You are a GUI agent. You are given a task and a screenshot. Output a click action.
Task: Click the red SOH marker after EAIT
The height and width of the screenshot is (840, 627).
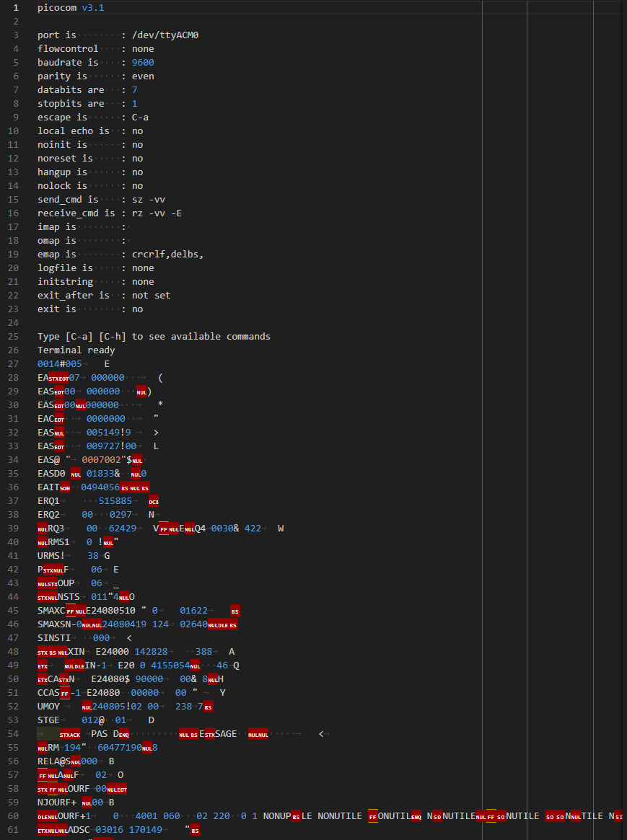(x=65, y=487)
